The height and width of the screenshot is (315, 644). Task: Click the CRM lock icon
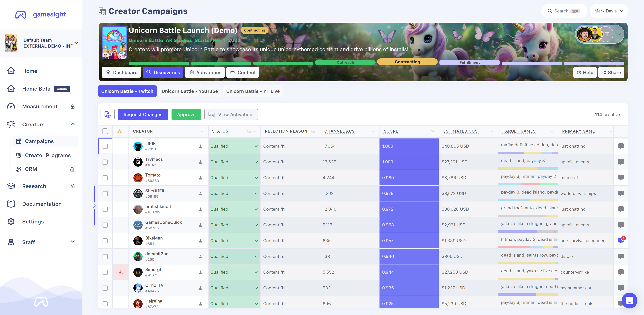coord(72,169)
